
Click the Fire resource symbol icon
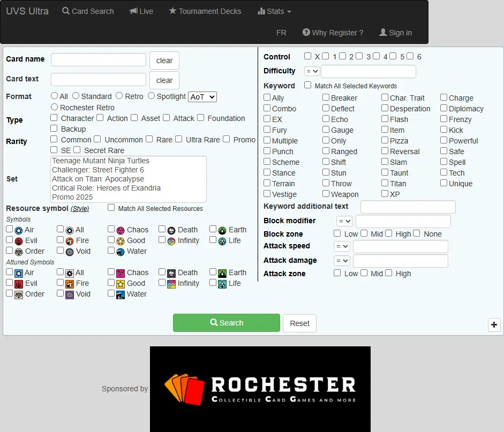click(70, 241)
